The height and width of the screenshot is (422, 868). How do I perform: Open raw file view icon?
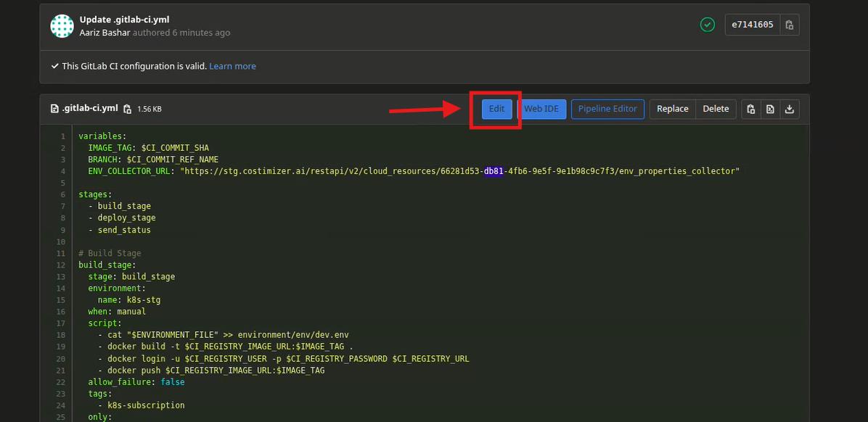(x=770, y=109)
